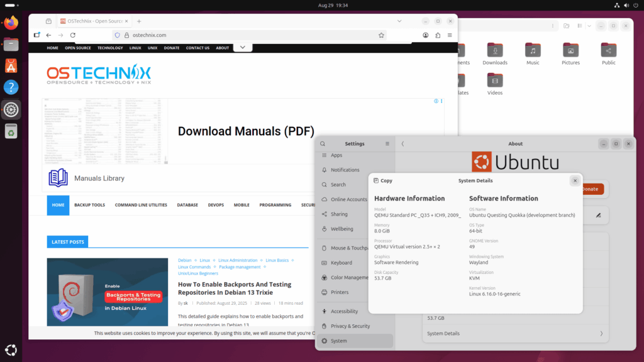Open DATABASE category tab

click(x=187, y=206)
